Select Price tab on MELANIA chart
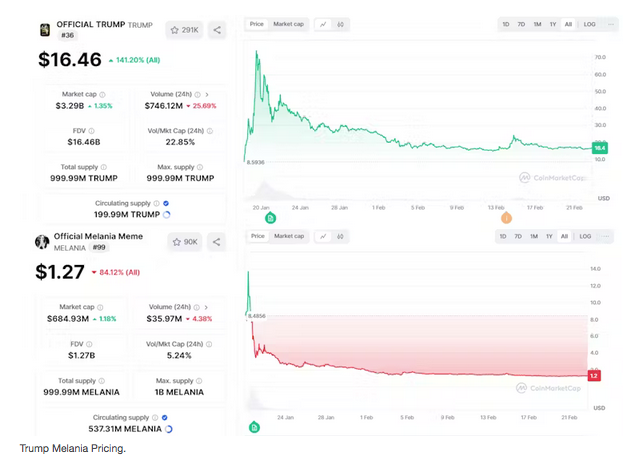Screen dimensions: 626x462 click(258, 236)
